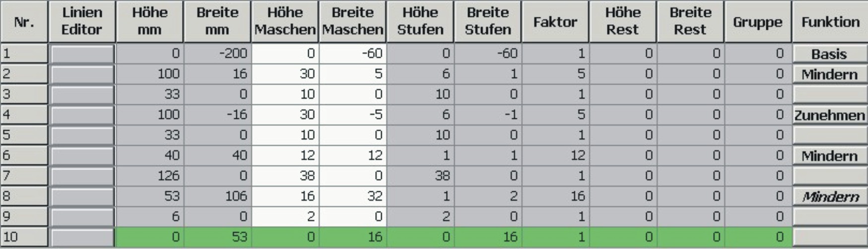Image resolution: width=868 pixels, height=249 pixels.
Task: Click the Breite Maschen cell showing 32
Action: pos(352,196)
